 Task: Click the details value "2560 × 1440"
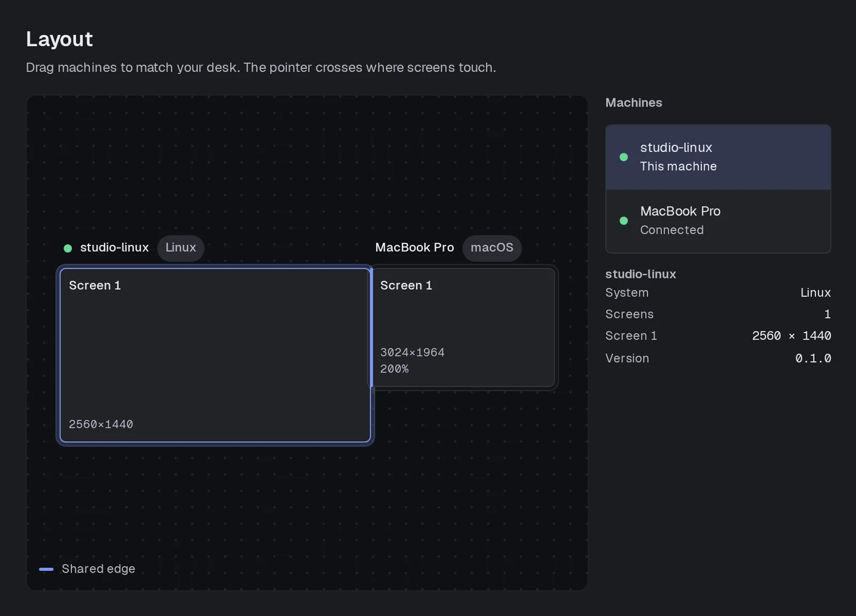[x=792, y=336]
